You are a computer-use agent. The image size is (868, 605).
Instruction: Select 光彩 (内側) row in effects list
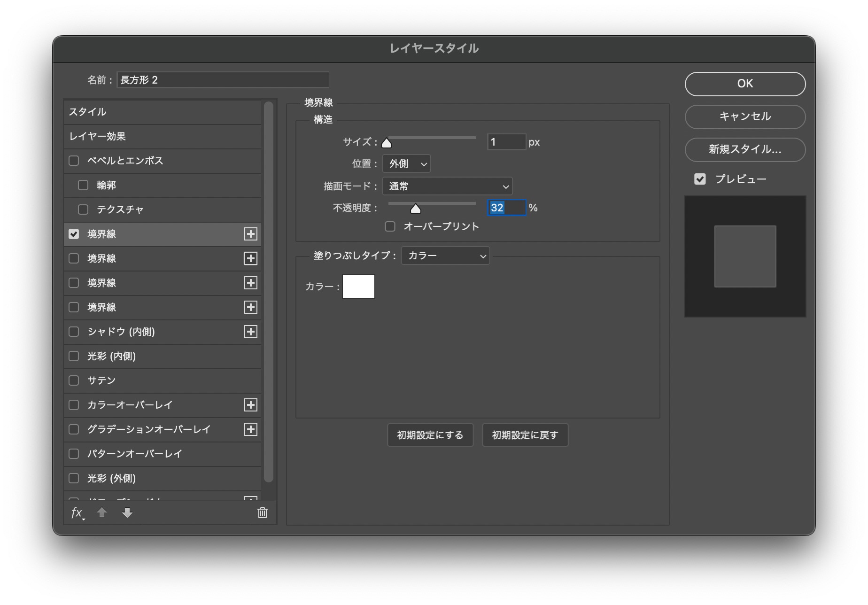click(x=163, y=356)
